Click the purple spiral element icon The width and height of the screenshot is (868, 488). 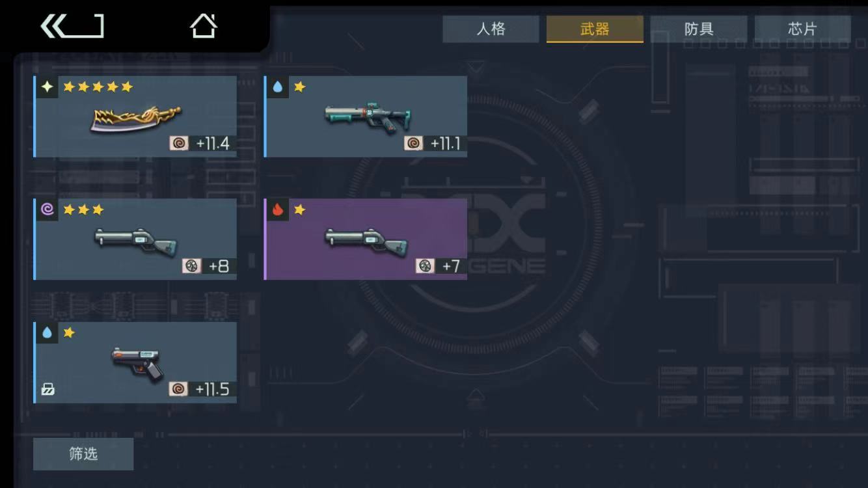47,210
